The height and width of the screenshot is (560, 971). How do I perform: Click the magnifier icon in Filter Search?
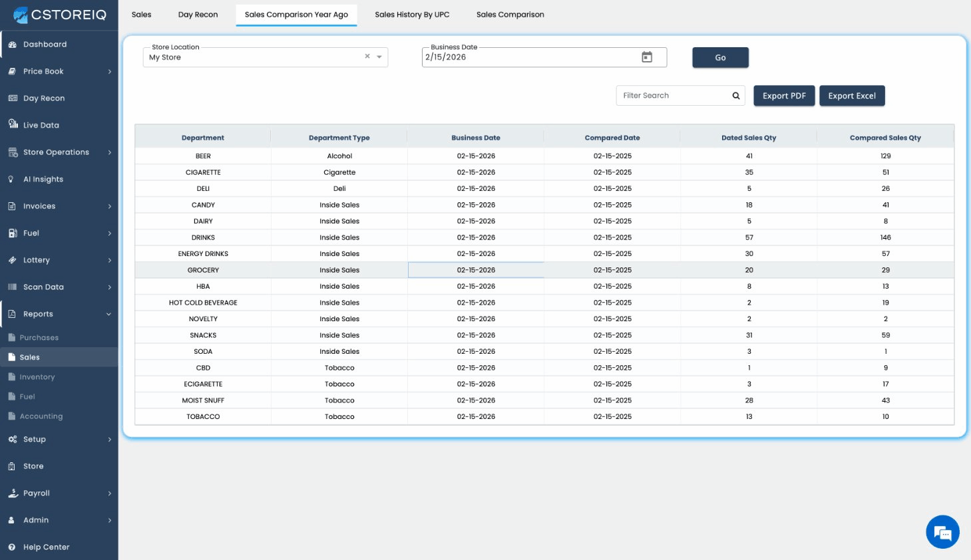[x=735, y=96]
